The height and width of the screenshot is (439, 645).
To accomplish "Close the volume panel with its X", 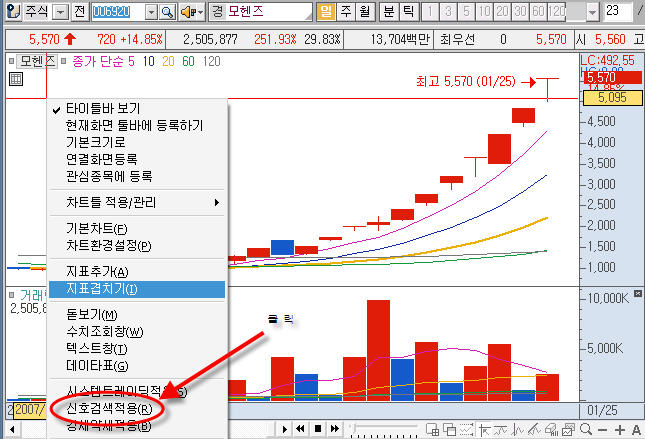I will (x=638, y=293).
